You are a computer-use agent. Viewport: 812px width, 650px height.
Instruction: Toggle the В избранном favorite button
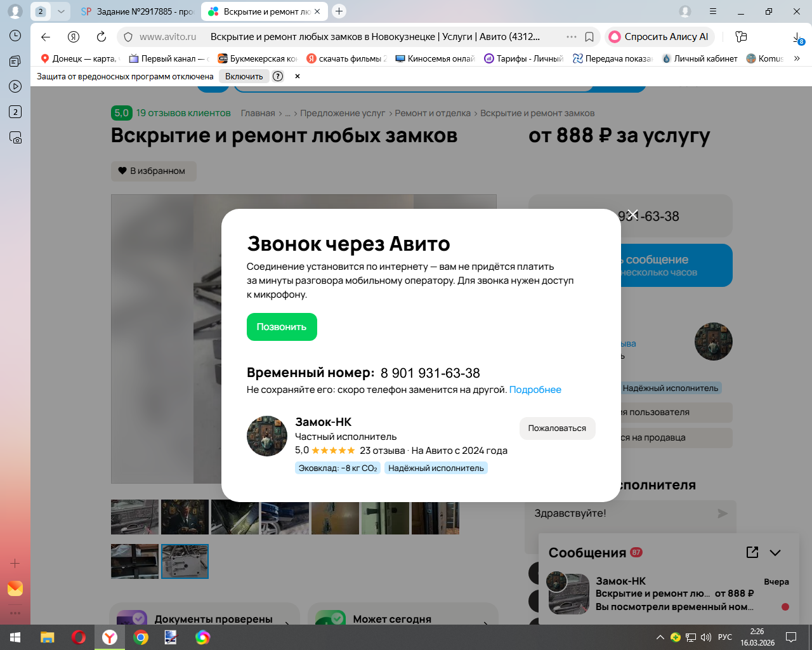(154, 171)
